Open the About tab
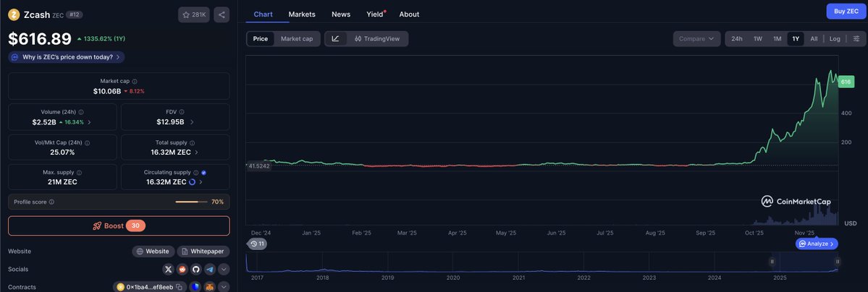Screen dimensions: 868x292 [x=409, y=14]
